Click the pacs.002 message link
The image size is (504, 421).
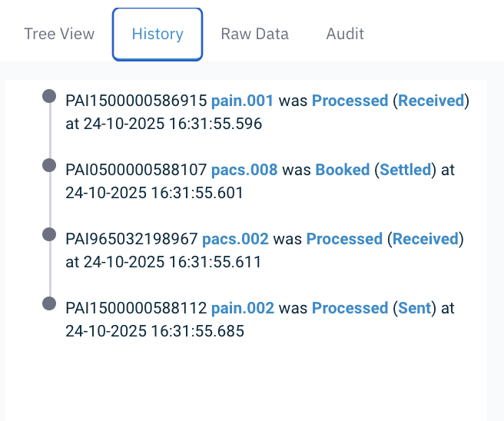pos(235,239)
